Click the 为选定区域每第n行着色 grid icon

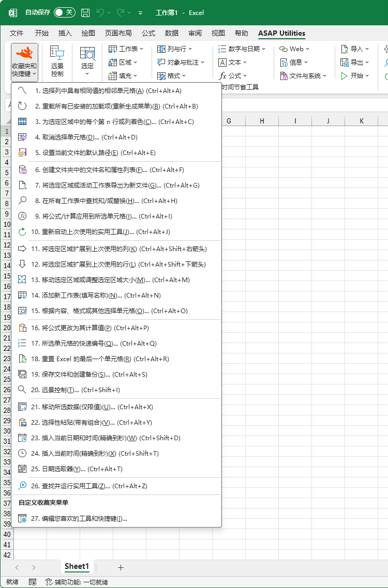[x=23, y=121]
